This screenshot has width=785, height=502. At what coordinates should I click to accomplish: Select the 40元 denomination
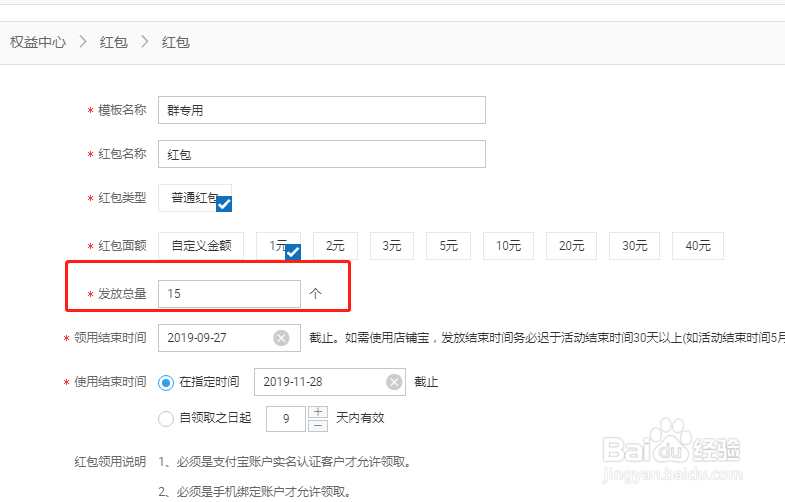[698, 246]
